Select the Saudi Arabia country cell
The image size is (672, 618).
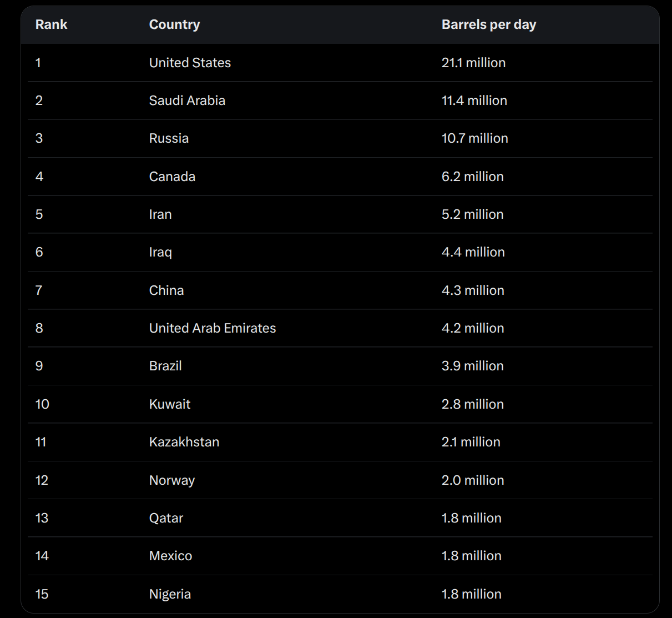pyautogui.click(x=187, y=101)
